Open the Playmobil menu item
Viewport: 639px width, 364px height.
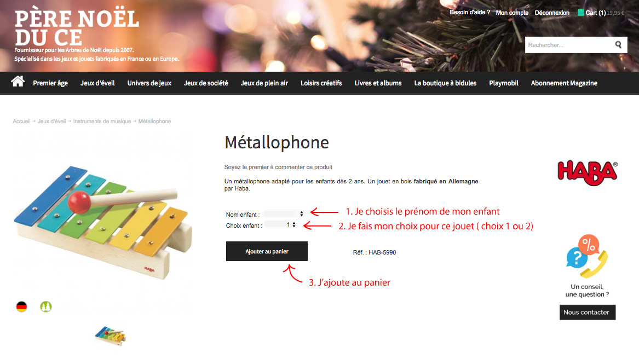(504, 83)
